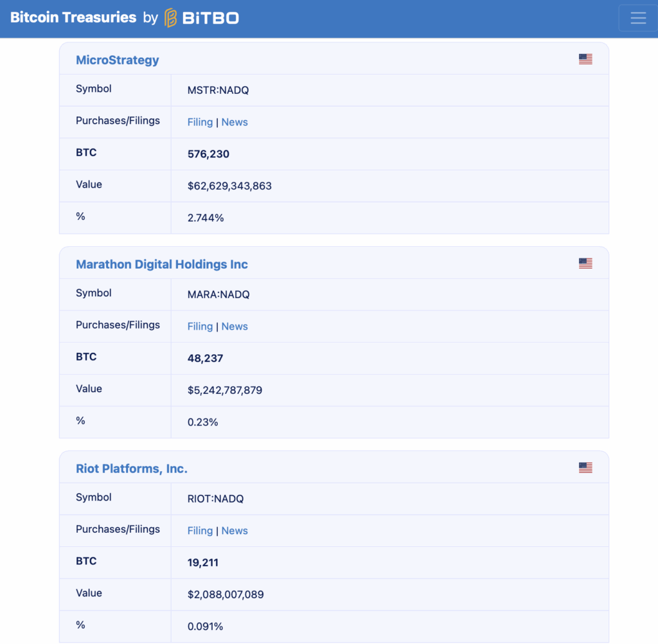658x644 pixels.
Task: Click the value $62,629,343,863
Action: 229,186
